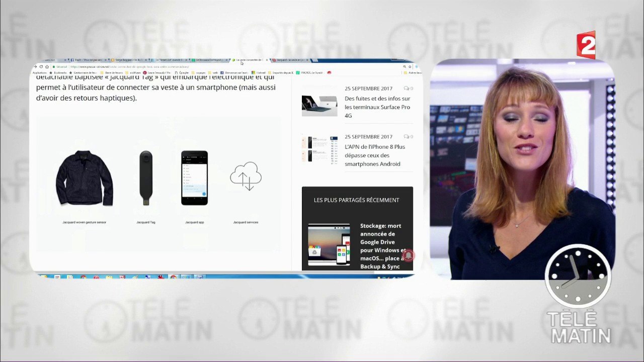644x362 pixels.
Task: Open the iPhone 8 Plus article thumbnail
Action: [x=319, y=149]
